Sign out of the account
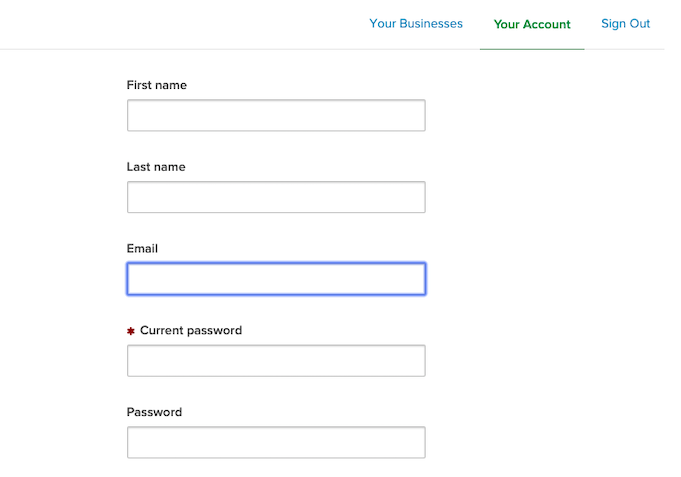The image size is (681, 477). [x=625, y=24]
